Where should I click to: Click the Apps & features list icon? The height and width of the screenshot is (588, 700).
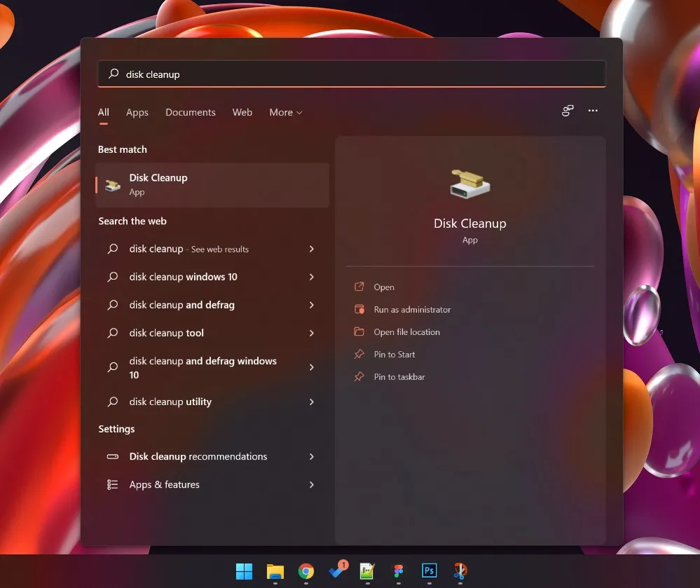point(113,484)
